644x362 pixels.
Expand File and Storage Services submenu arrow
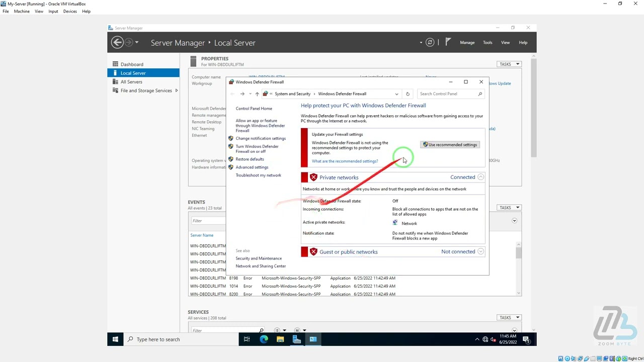coord(177,90)
